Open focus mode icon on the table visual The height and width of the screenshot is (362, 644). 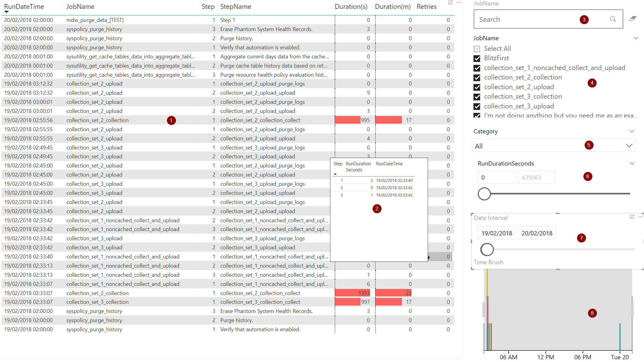pos(451,2)
